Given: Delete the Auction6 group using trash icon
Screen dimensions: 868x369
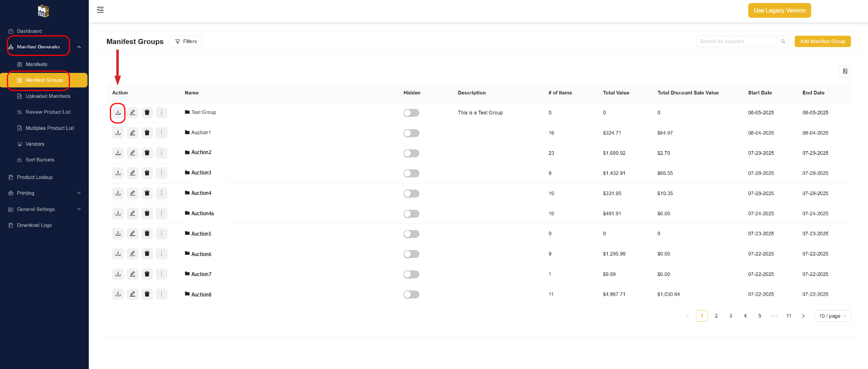Looking at the screenshot, I should [147, 254].
